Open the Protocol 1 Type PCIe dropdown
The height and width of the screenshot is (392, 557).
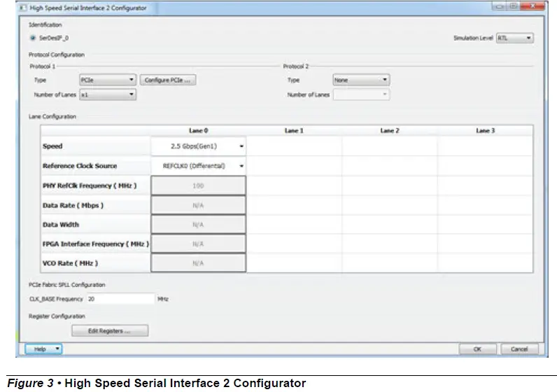tap(108, 80)
